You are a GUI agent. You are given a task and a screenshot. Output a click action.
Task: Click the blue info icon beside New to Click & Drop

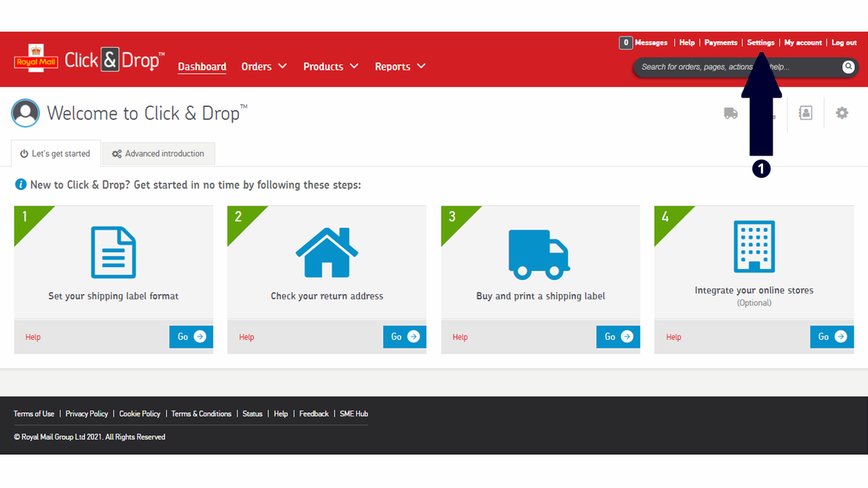[x=21, y=185]
